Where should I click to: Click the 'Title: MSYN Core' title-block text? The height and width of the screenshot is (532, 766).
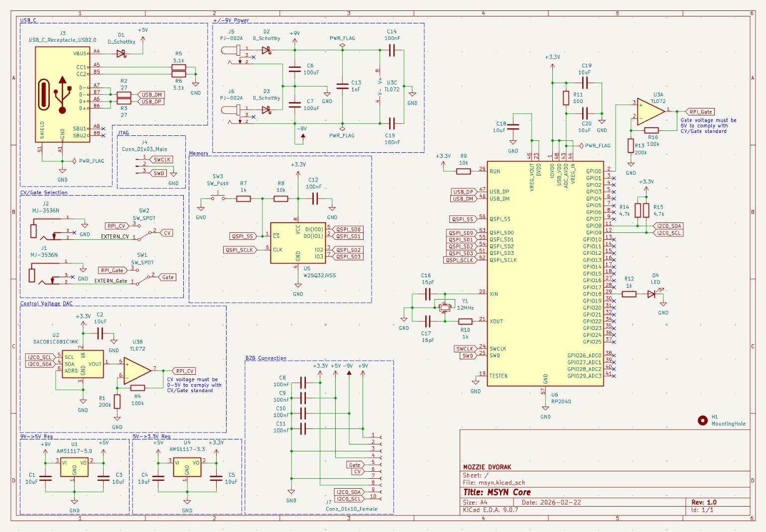pos(497,492)
